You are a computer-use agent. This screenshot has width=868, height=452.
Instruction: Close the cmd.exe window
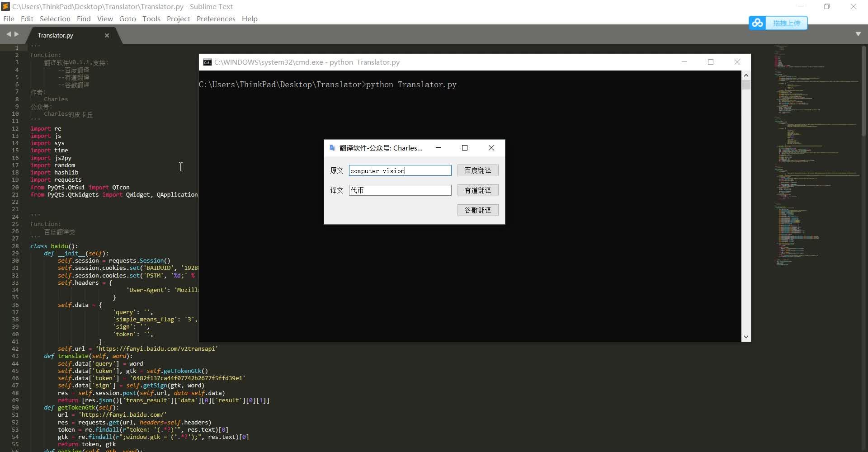pyautogui.click(x=737, y=62)
